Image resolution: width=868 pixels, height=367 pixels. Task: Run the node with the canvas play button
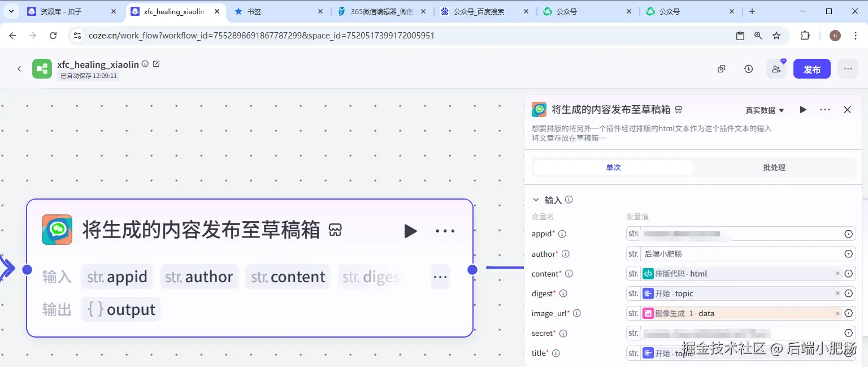(x=410, y=231)
